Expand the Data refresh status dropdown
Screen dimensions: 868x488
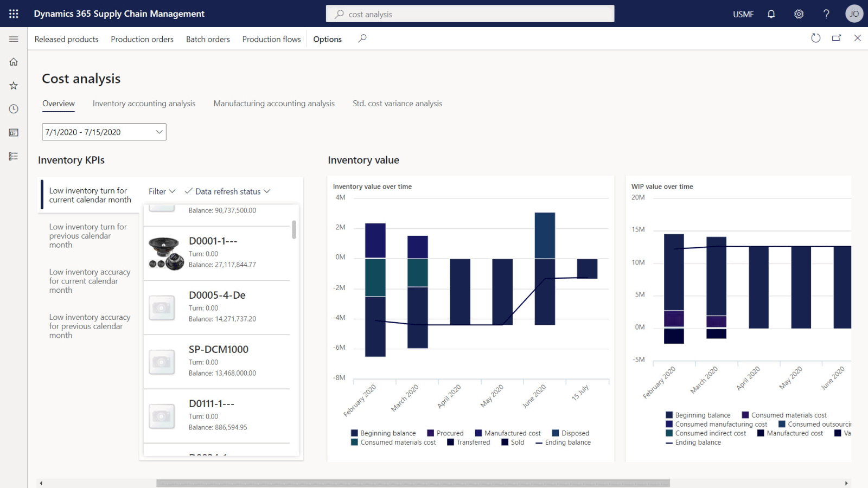[x=227, y=191]
